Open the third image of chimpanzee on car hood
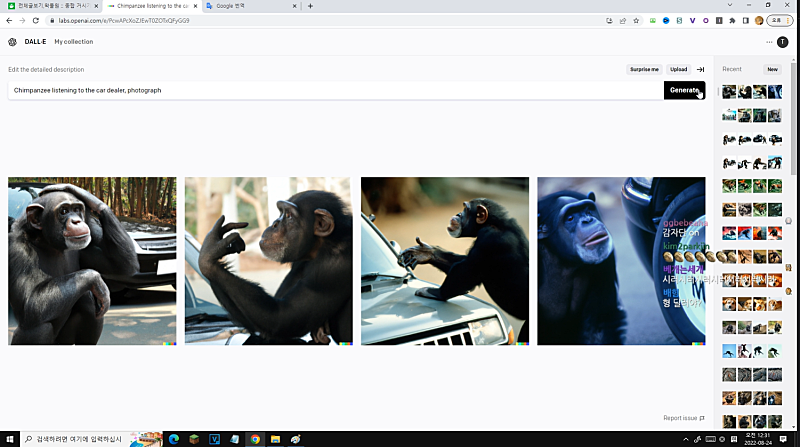Screen dimensions: 800x447 click(445, 261)
